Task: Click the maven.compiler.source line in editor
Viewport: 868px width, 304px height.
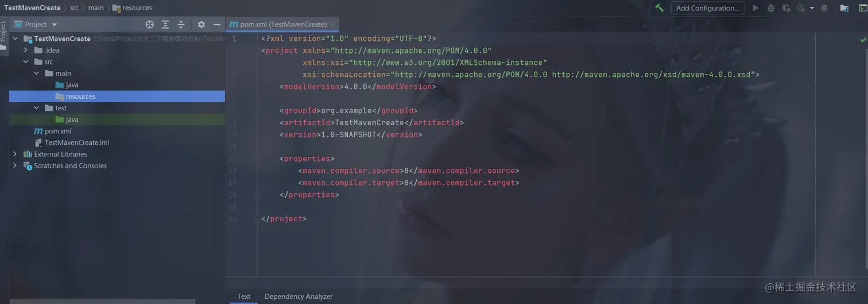Action: coord(409,171)
